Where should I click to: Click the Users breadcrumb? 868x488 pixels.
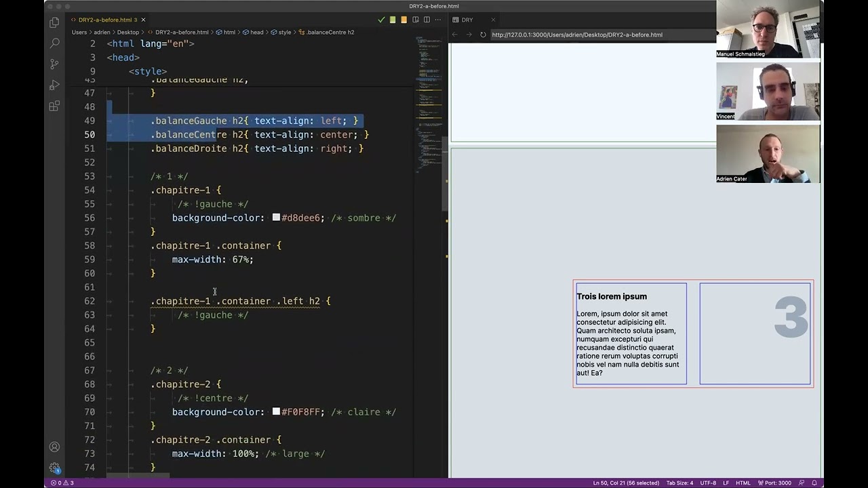coord(79,32)
